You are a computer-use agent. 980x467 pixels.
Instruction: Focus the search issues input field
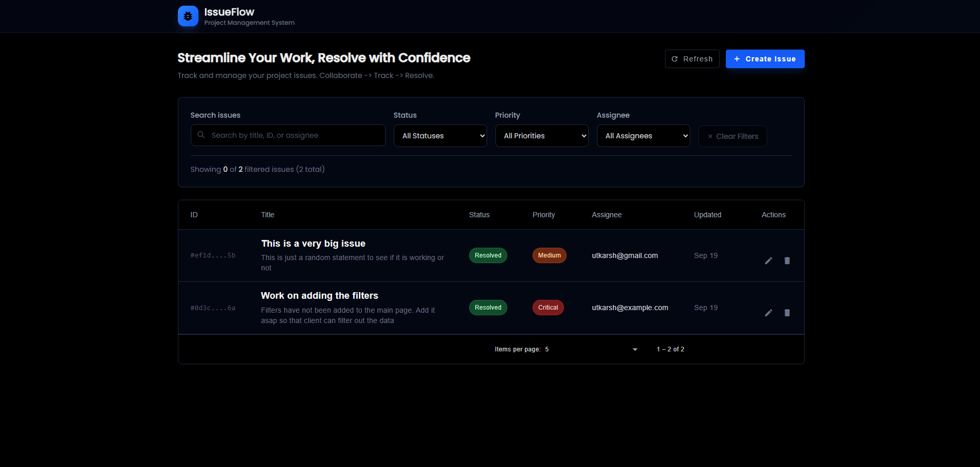pos(295,135)
